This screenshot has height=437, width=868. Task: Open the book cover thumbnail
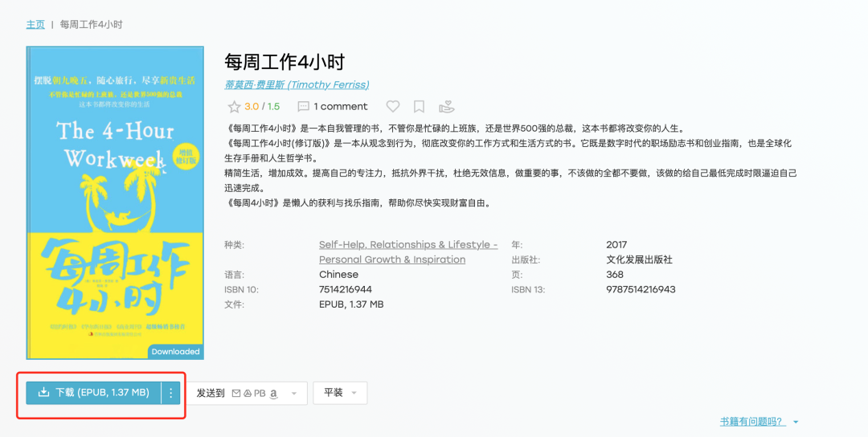point(115,202)
